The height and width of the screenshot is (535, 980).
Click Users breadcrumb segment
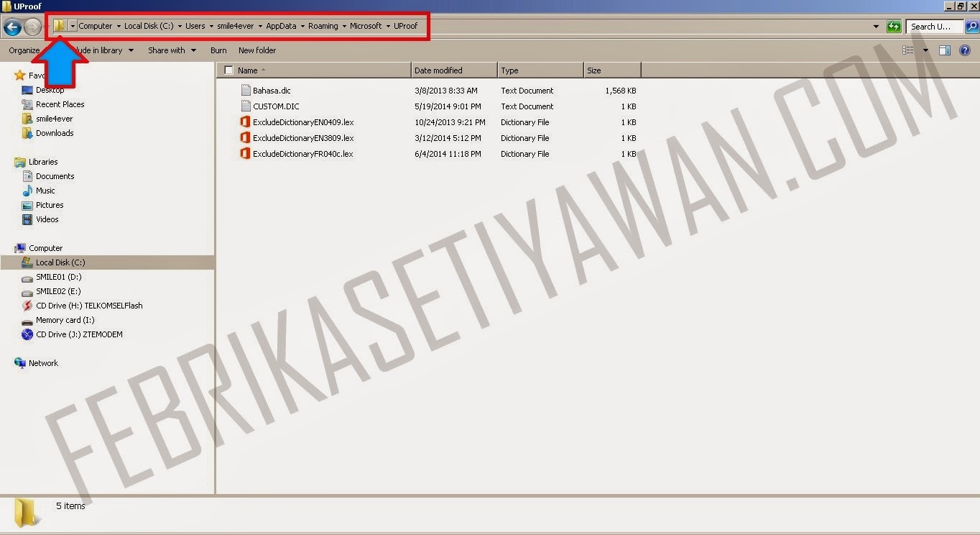pyautogui.click(x=195, y=27)
